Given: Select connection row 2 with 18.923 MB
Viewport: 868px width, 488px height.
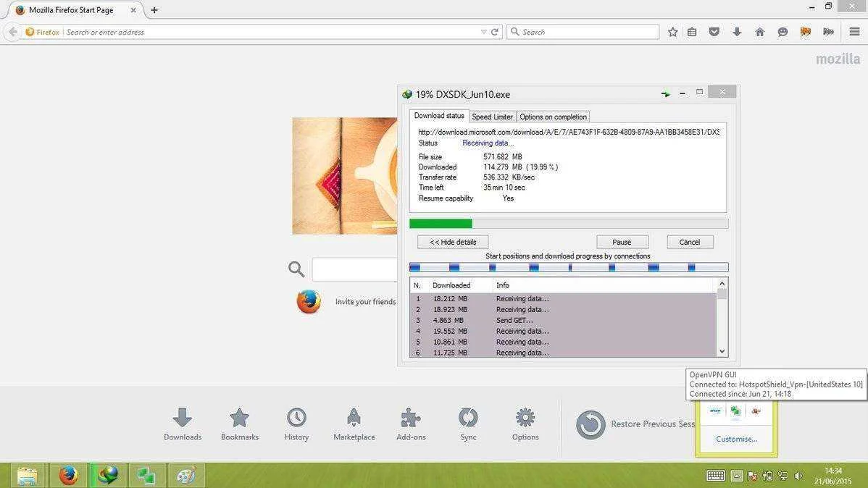Looking at the screenshot, I should point(563,309).
